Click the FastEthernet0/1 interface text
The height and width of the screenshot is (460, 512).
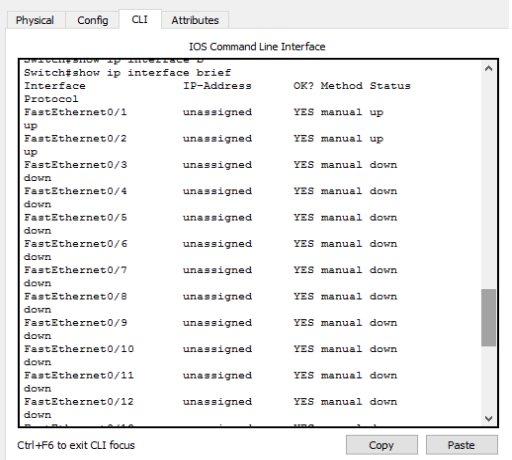75,112
